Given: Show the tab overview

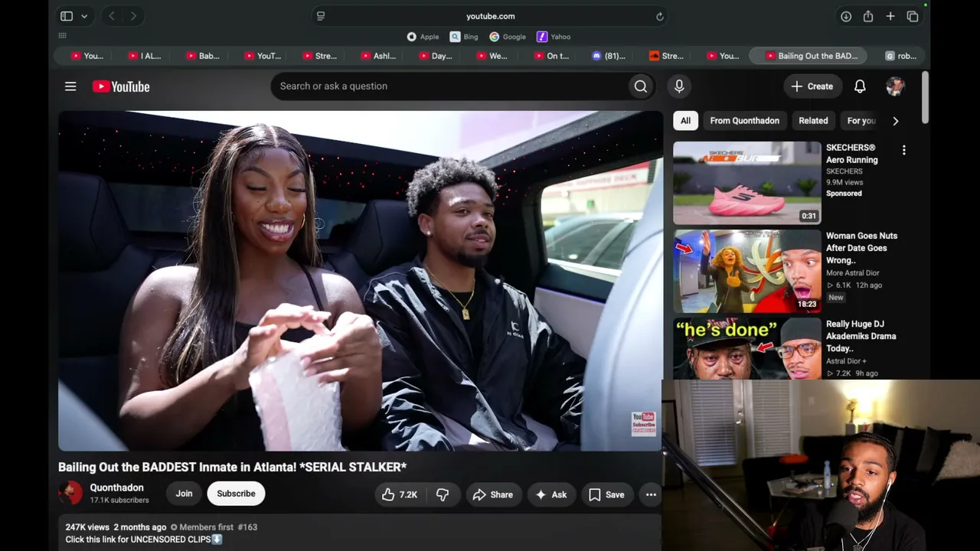Looking at the screenshot, I should pos(913,16).
